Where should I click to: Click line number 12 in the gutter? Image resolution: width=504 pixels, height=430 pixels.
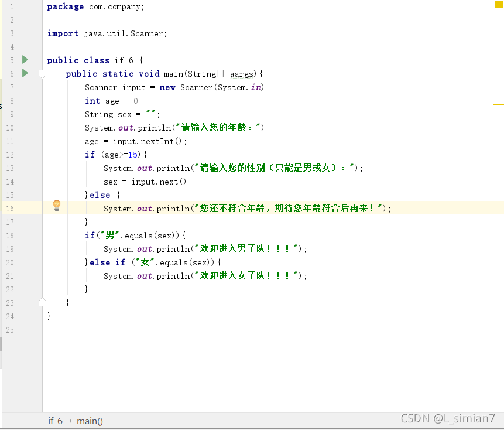click(10, 155)
